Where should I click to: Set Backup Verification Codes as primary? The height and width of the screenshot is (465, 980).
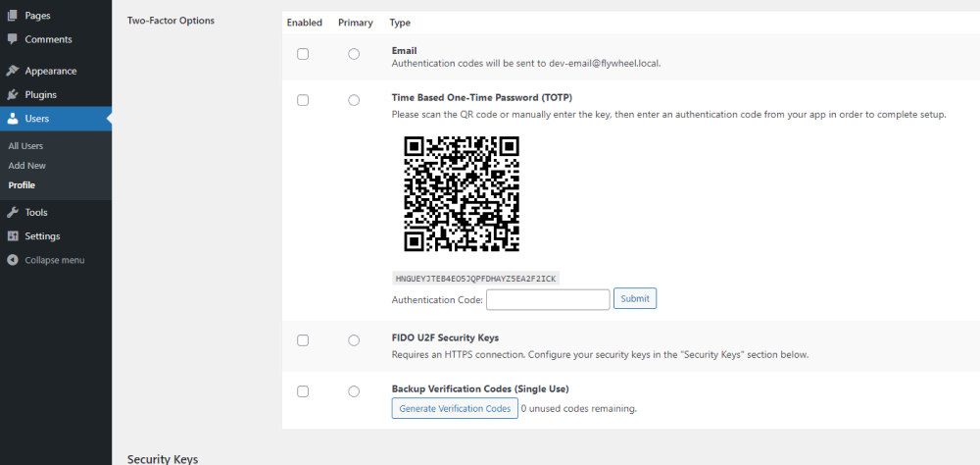click(x=354, y=391)
